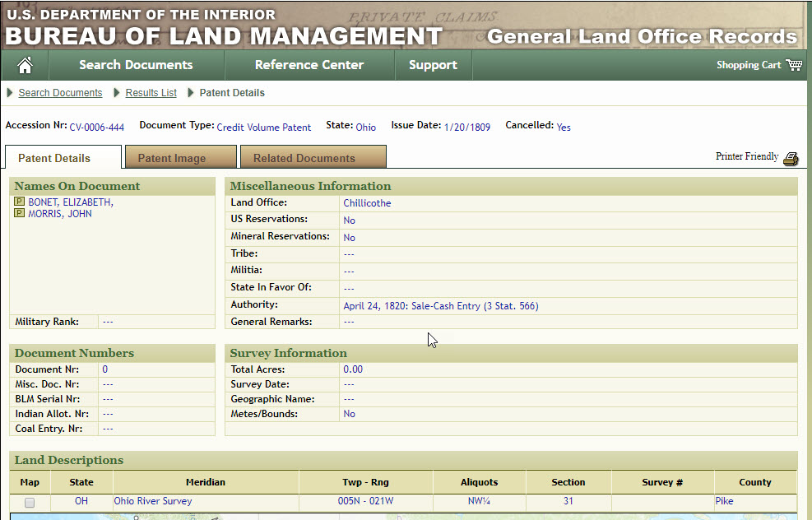Open the Search Documents menu
Viewport: 812px width, 520px height.
click(136, 65)
